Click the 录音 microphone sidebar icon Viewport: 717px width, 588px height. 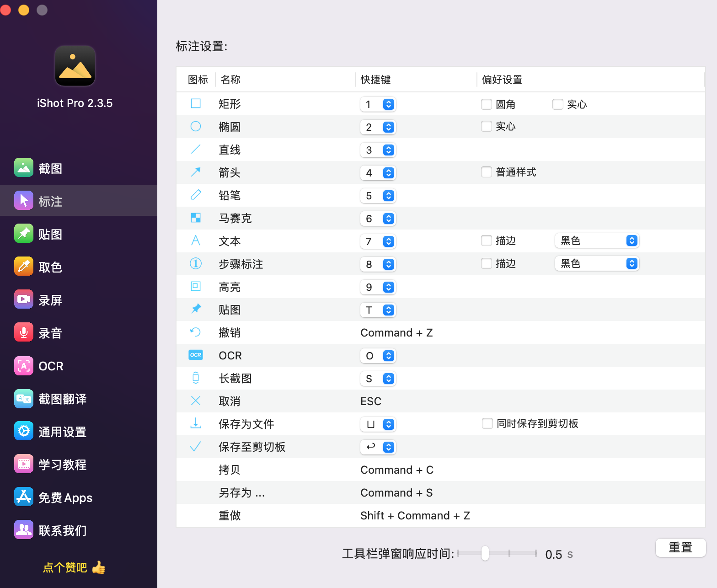(24, 332)
